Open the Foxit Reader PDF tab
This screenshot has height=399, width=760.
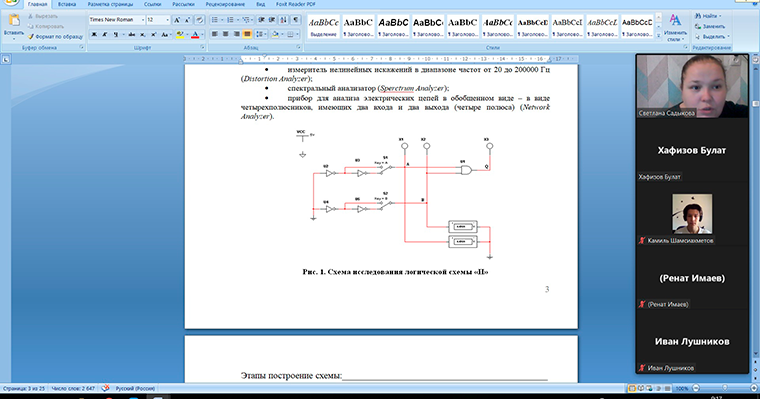click(x=296, y=4)
